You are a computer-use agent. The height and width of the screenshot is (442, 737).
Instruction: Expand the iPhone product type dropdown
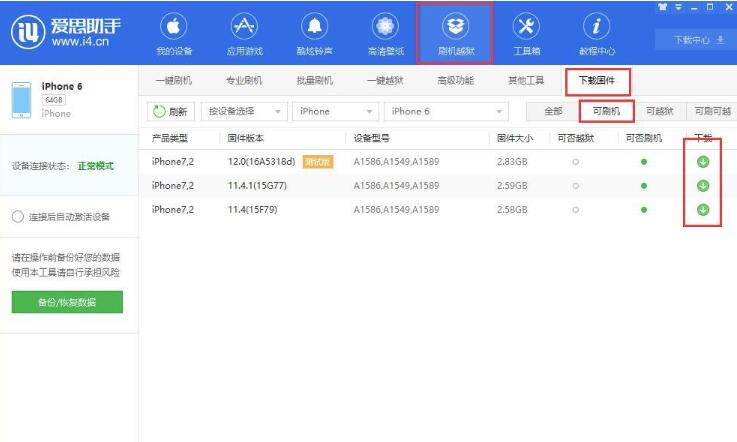tap(336, 111)
